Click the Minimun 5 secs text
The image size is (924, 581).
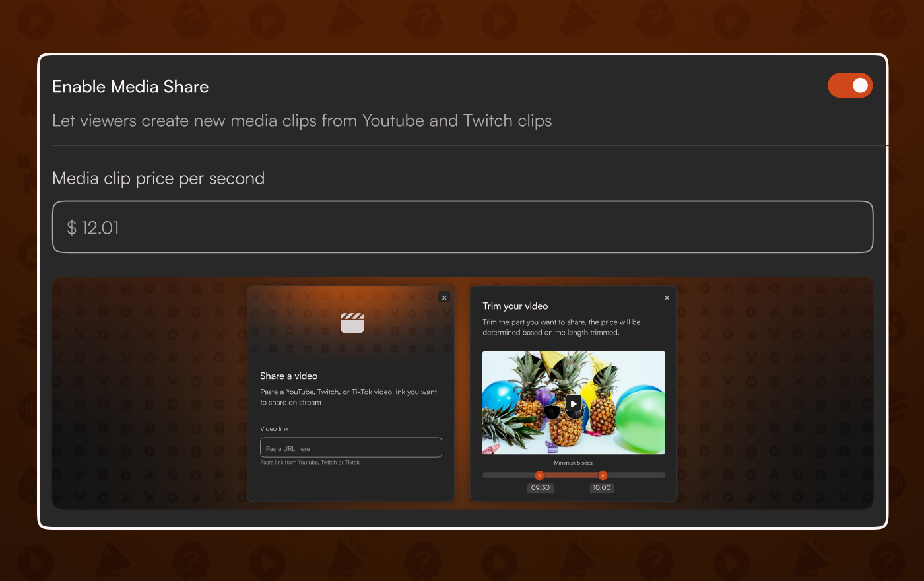pyautogui.click(x=573, y=463)
